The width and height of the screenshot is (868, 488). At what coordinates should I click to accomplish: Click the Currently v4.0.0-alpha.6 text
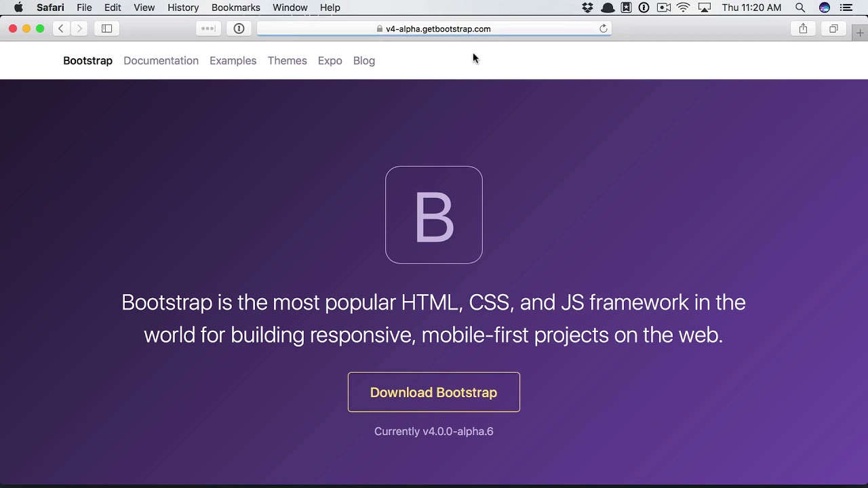click(x=434, y=431)
